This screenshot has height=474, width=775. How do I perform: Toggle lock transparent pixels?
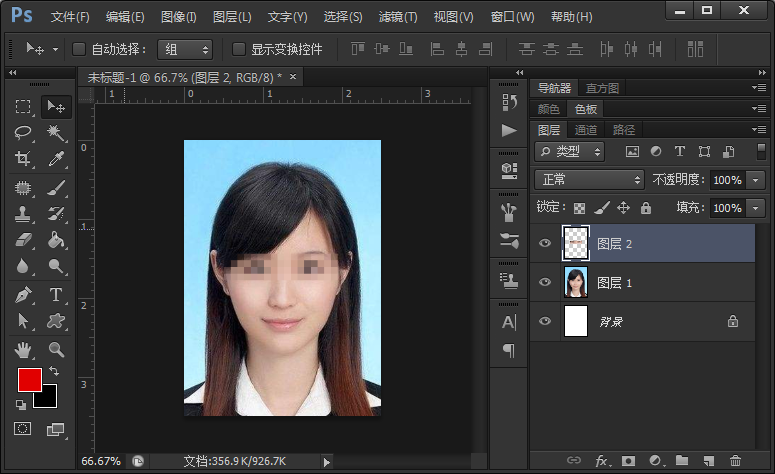tap(579, 208)
